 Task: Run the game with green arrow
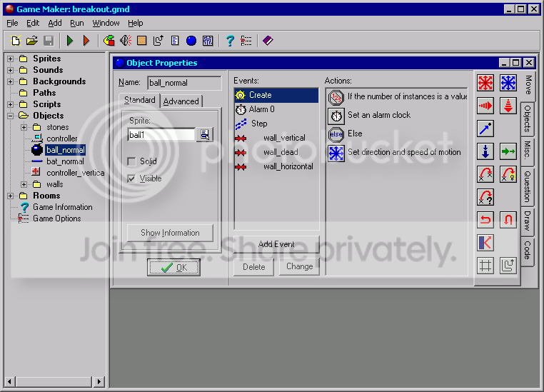tap(70, 41)
